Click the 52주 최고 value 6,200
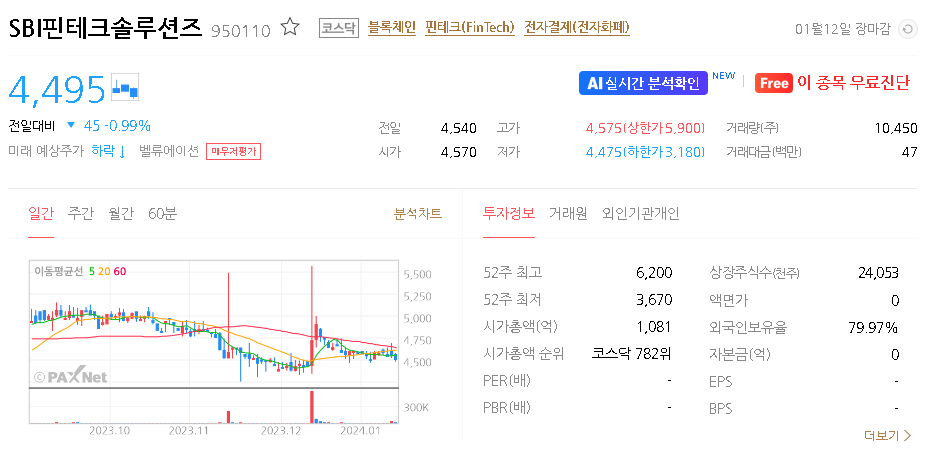Image resolution: width=928 pixels, height=461 pixels. click(x=654, y=273)
